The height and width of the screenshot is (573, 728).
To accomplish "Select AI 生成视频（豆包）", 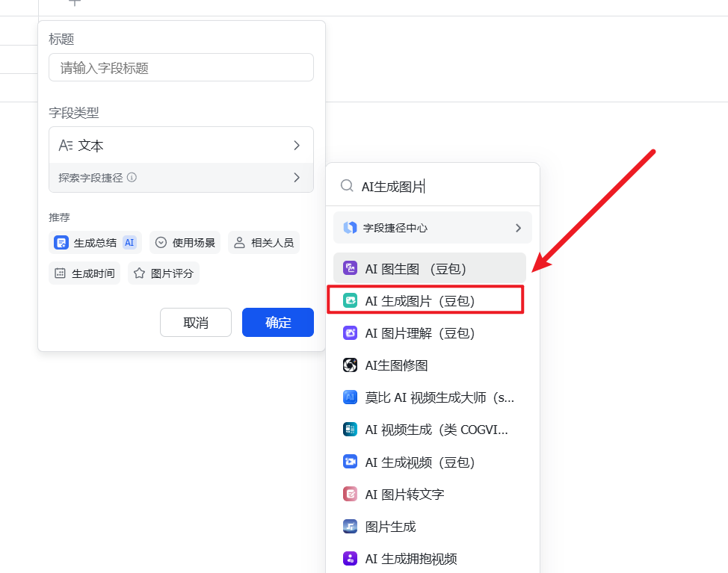I will pyautogui.click(x=430, y=462).
